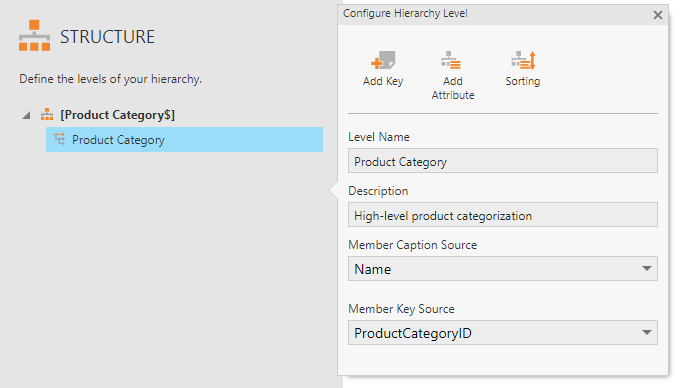Image resolution: width=681 pixels, height=388 pixels.
Task: Click the STRUCTURE heading
Action: pos(107,36)
